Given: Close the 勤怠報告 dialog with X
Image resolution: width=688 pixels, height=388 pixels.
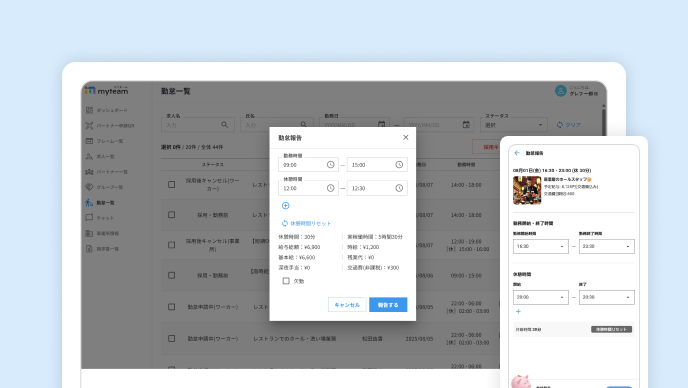Looking at the screenshot, I should [405, 137].
